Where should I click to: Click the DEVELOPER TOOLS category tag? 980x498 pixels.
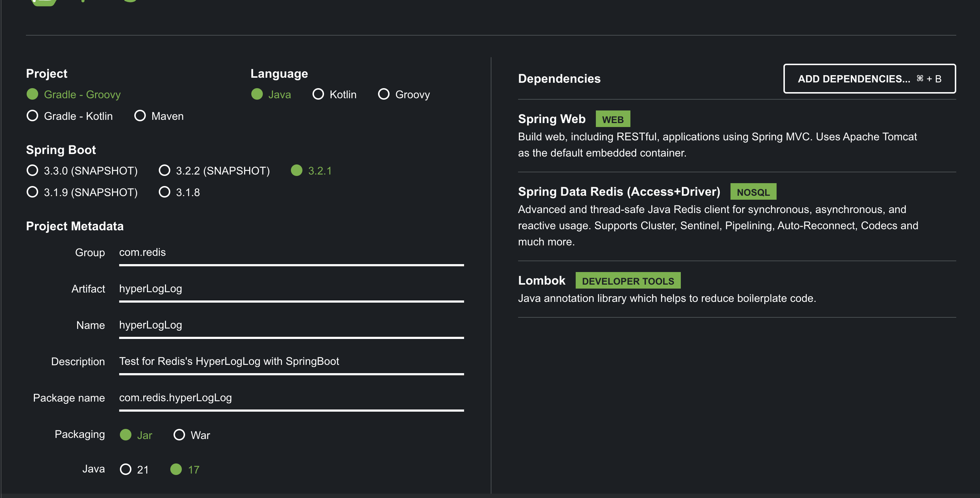coord(628,281)
